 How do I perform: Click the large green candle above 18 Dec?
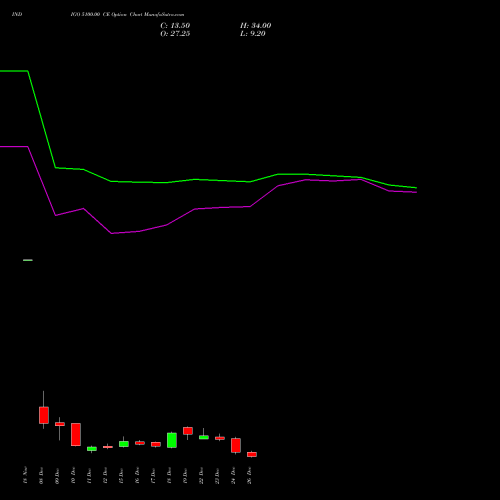click(172, 440)
